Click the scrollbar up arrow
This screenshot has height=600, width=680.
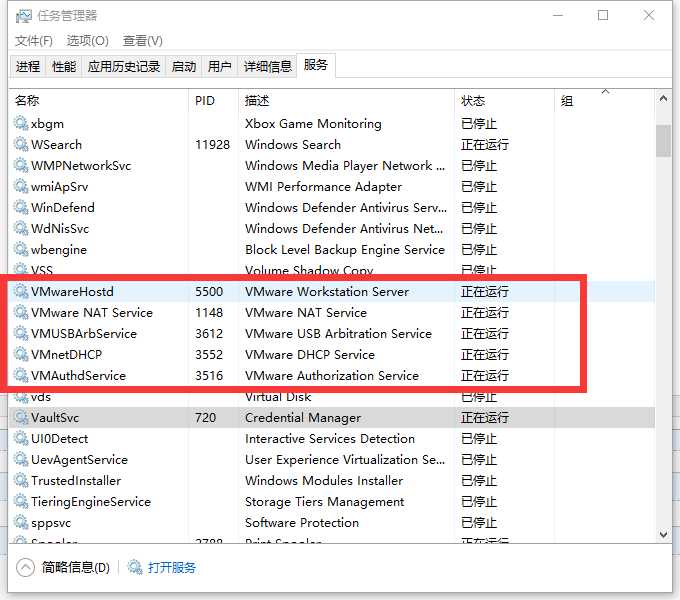coord(663,98)
